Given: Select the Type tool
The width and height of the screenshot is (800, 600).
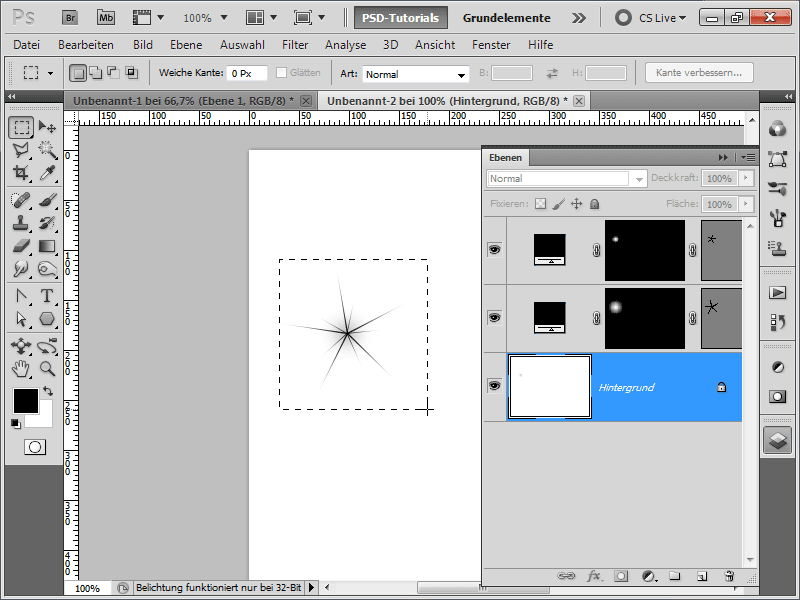Looking at the screenshot, I should click(47, 296).
